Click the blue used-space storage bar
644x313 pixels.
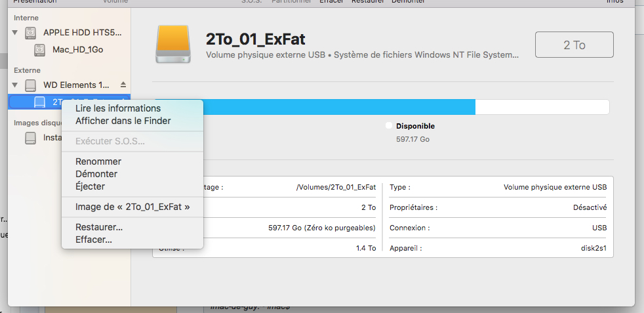(x=339, y=107)
